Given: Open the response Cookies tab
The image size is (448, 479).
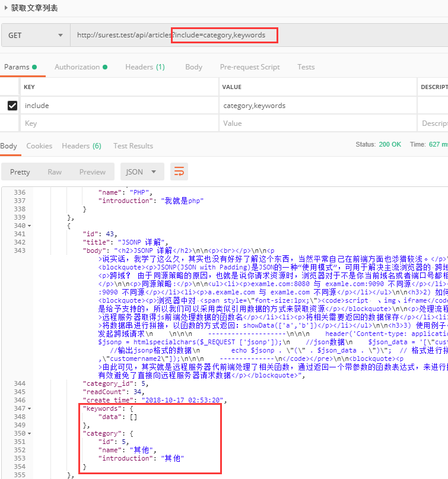Looking at the screenshot, I should click(x=39, y=146).
